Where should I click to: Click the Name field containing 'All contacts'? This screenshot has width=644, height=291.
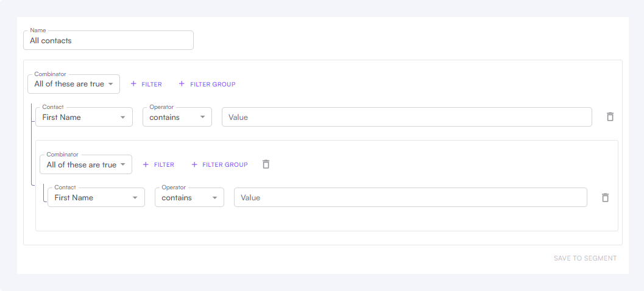(108, 41)
